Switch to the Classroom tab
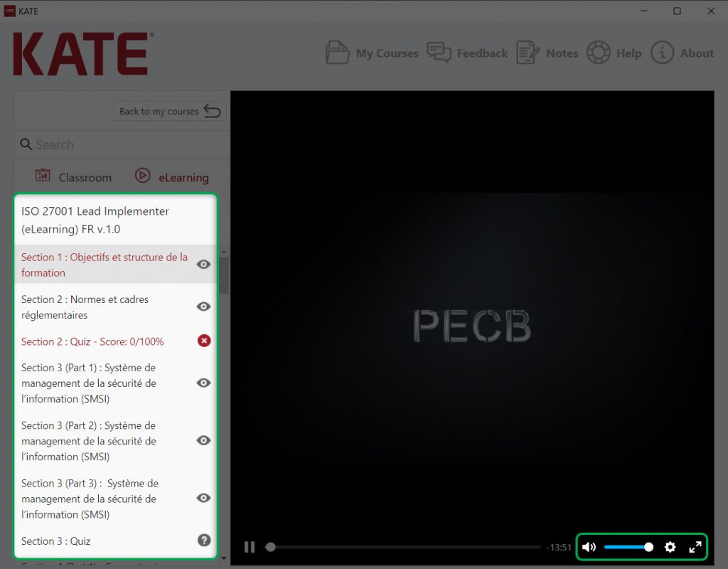728x569 pixels. tap(73, 176)
